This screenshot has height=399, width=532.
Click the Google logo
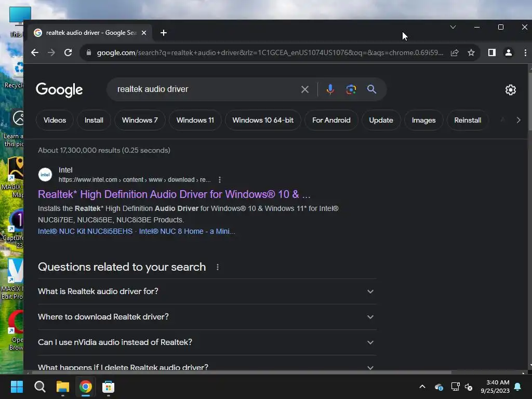coord(59,90)
